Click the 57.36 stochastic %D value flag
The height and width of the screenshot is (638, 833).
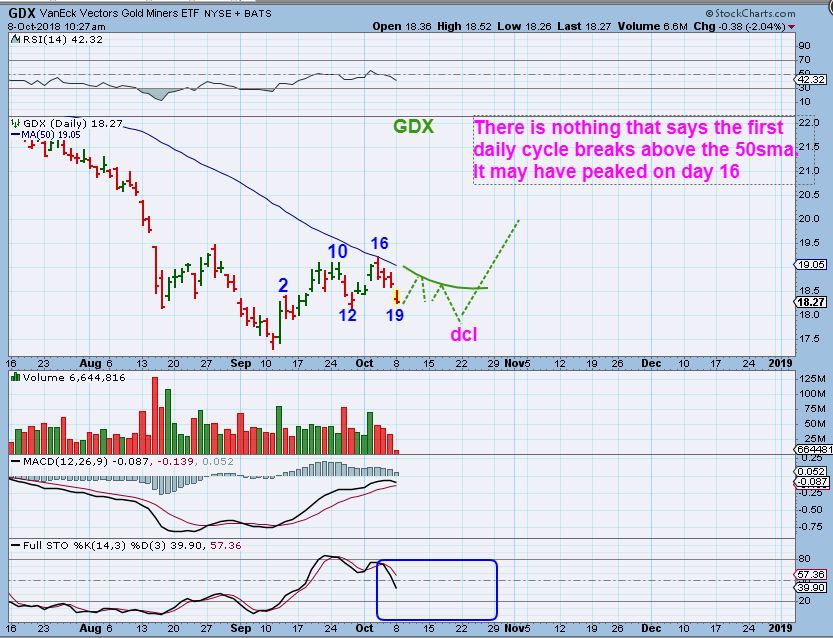pos(810,575)
